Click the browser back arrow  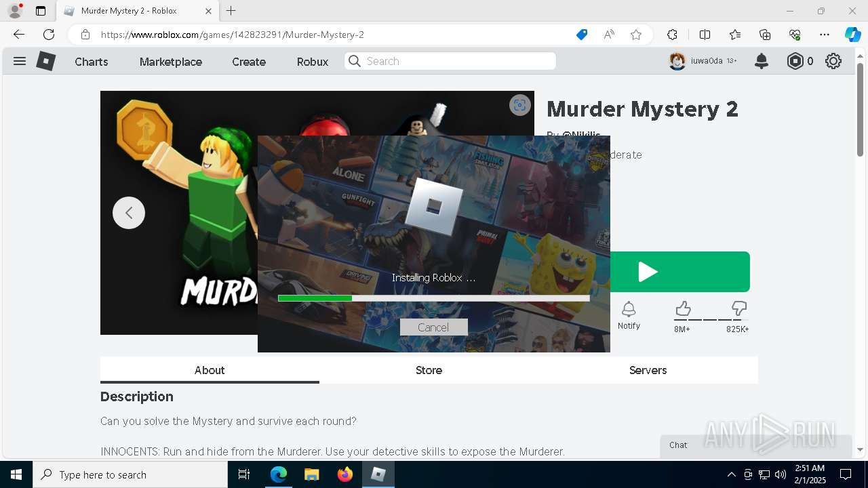(19, 35)
